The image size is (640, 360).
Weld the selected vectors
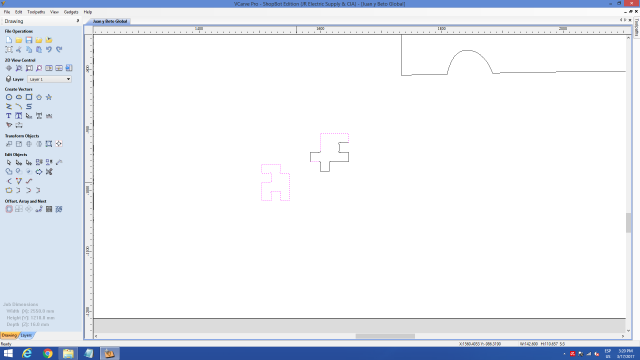point(9,172)
